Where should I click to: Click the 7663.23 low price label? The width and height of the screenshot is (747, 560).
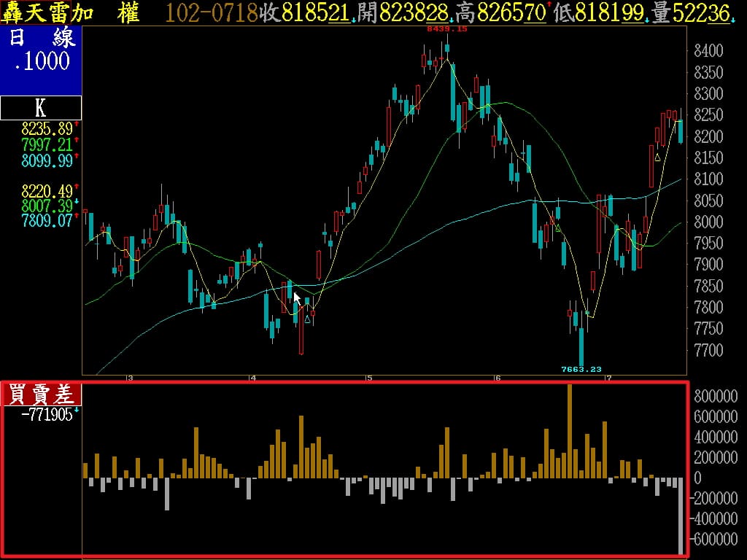coord(581,370)
